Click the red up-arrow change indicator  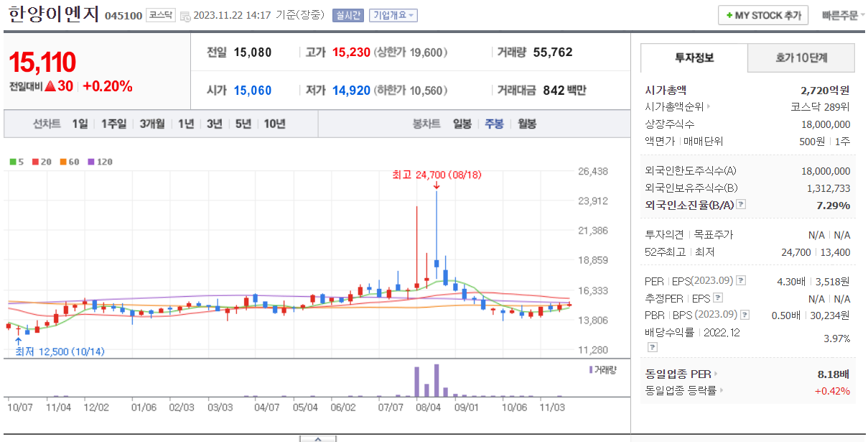[x=50, y=86]
